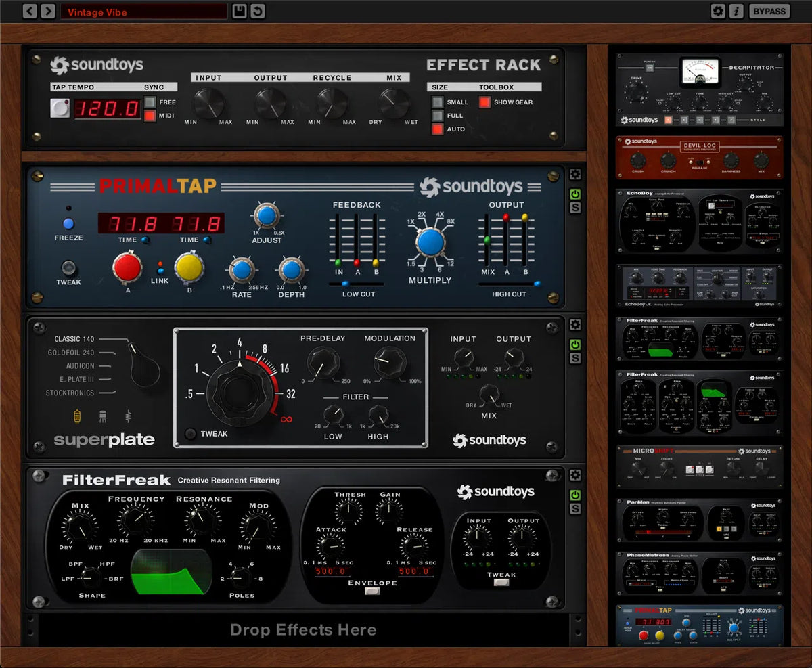Select AUTO in the SIZE toolbox

[x=438, y=129]
